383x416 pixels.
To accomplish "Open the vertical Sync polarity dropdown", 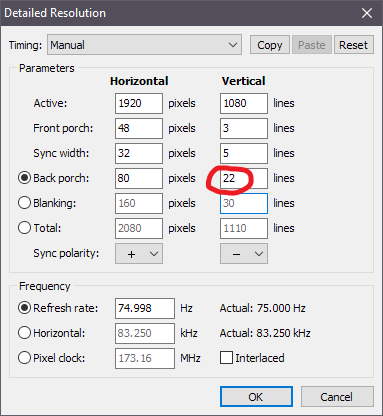I will (x=244, y=254).
